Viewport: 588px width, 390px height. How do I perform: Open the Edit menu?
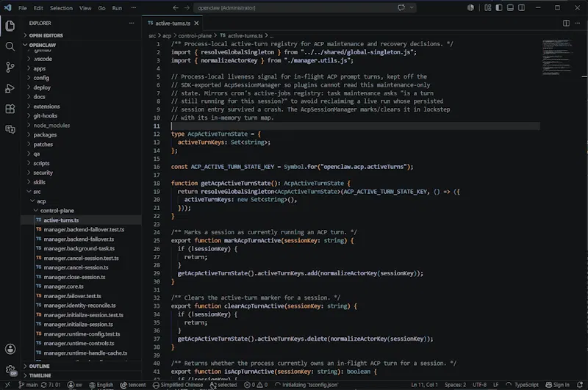(38, 8)
